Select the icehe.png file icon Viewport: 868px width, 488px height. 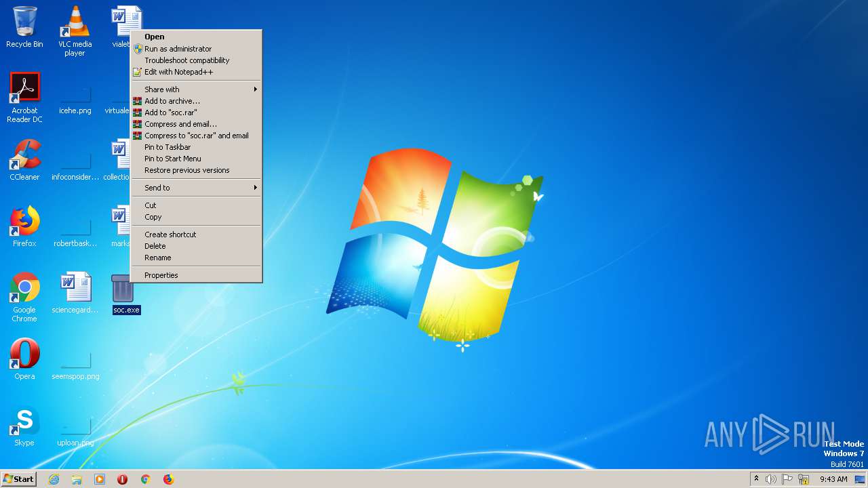(x=75, y=99)
